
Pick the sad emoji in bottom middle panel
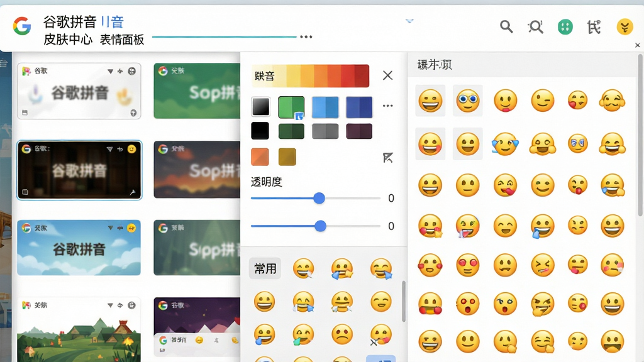(341, 334)
